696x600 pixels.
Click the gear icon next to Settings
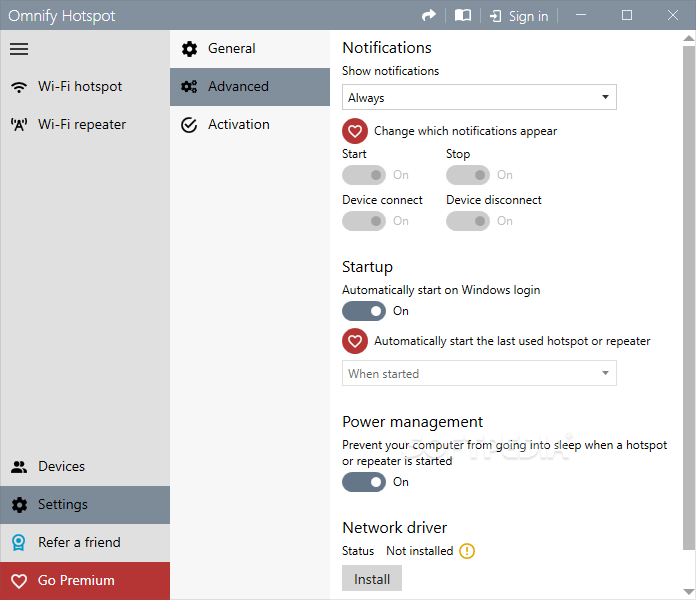tap(19, 505)
